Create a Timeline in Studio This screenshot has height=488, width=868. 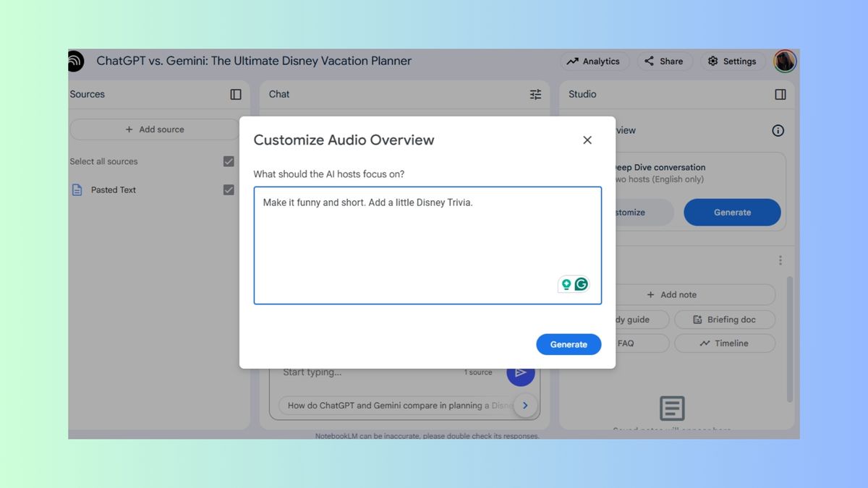click(x=725, y=343)
